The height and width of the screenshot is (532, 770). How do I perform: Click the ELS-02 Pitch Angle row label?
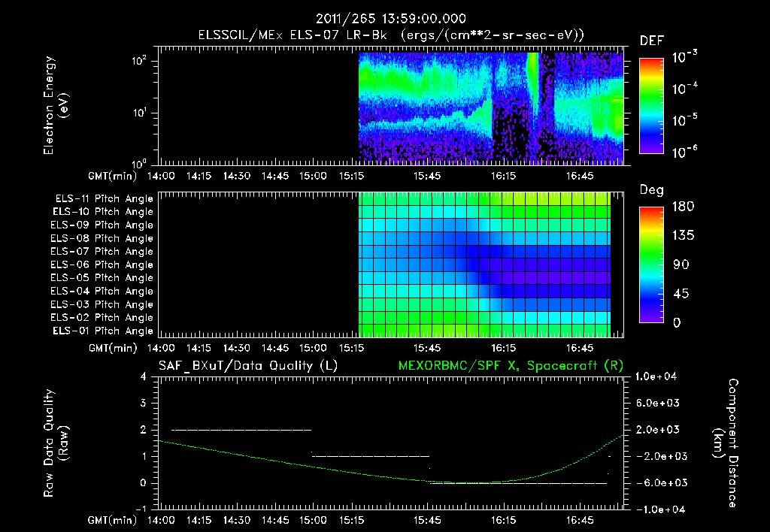(x=102, y=318)
